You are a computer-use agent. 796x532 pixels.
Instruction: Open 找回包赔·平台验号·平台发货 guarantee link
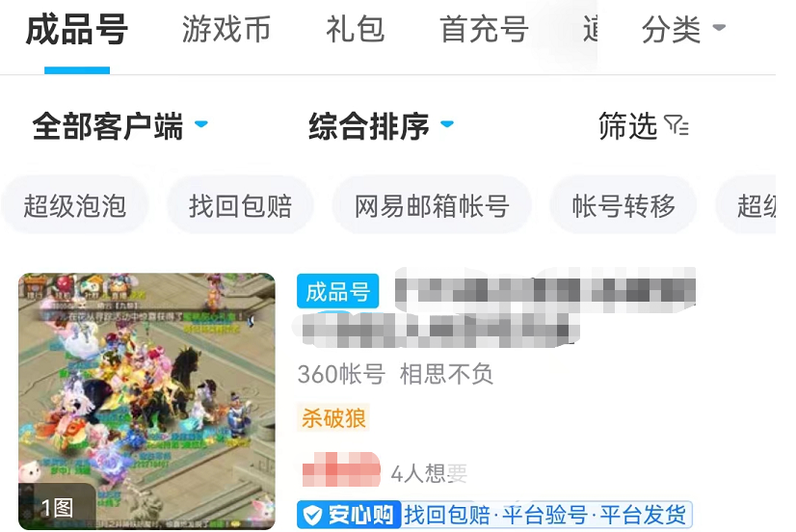click(x=545, y=515)
